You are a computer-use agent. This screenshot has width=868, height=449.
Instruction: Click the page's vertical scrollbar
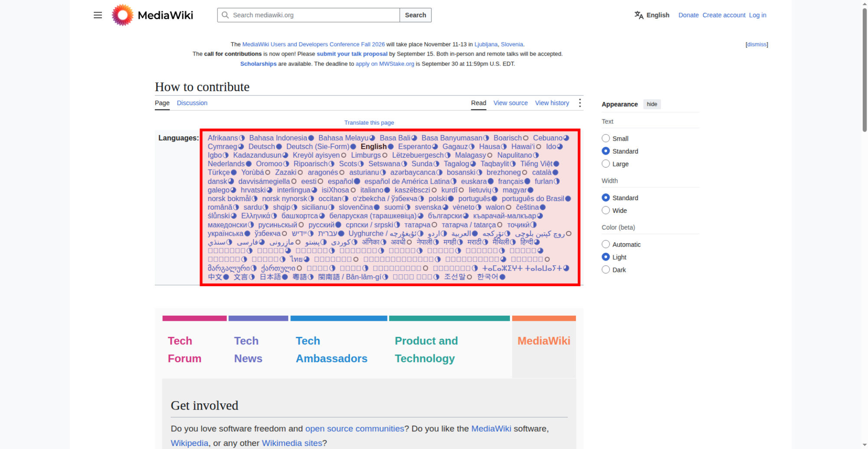(865, 69)
